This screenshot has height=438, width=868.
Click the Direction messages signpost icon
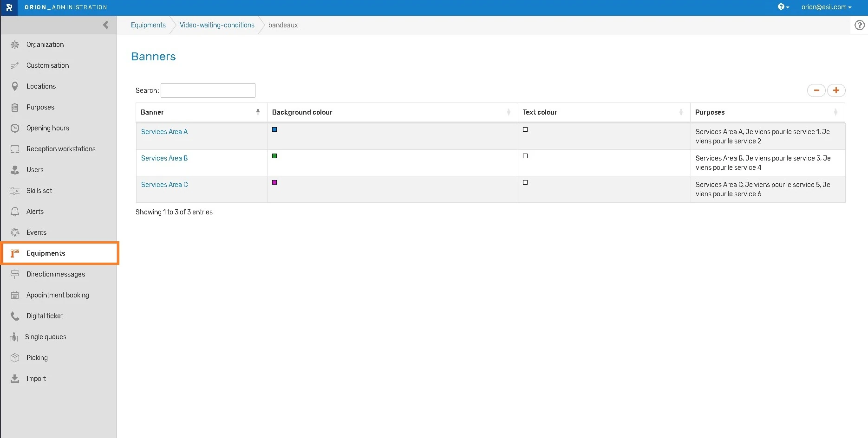click(15, 274)
